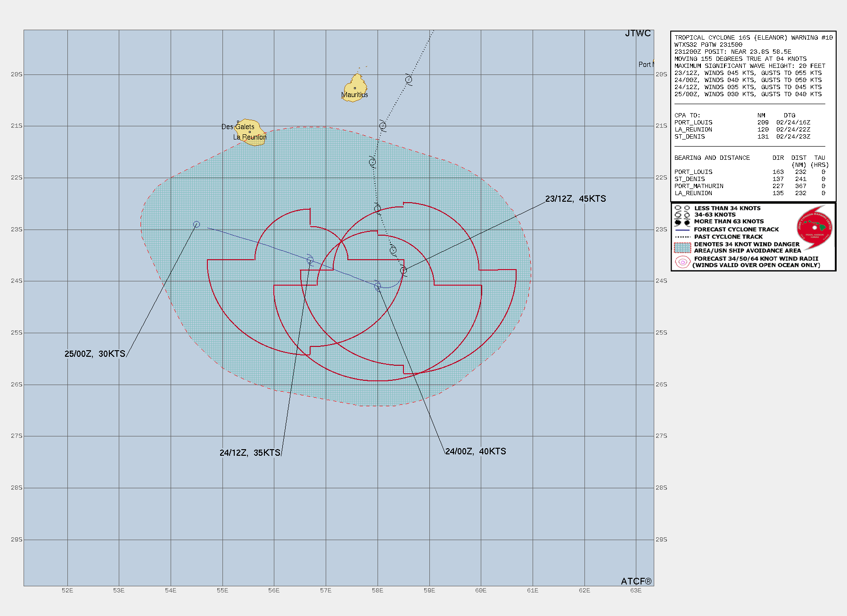Select the past track symbol at 21S
The width and height of the screenshot is (847, 616).
coord(383,126)
